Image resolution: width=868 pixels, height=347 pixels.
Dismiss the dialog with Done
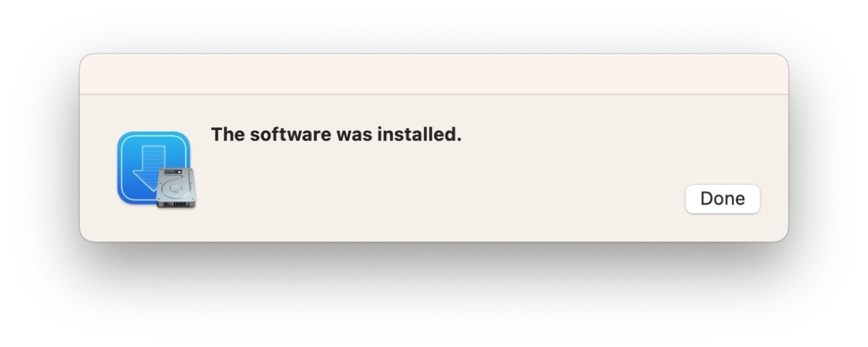(722, 199)
